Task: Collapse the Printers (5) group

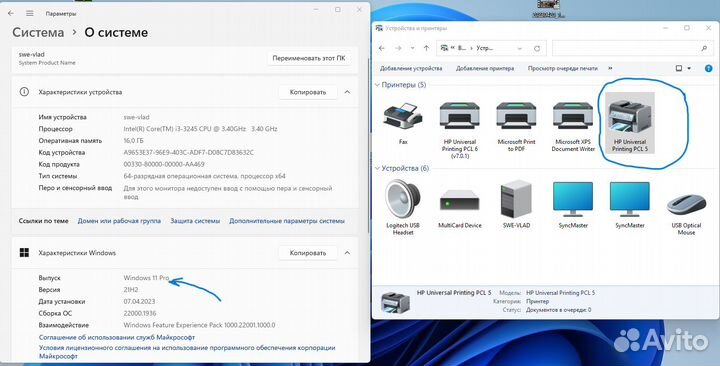Action: [x=377, y=85]
